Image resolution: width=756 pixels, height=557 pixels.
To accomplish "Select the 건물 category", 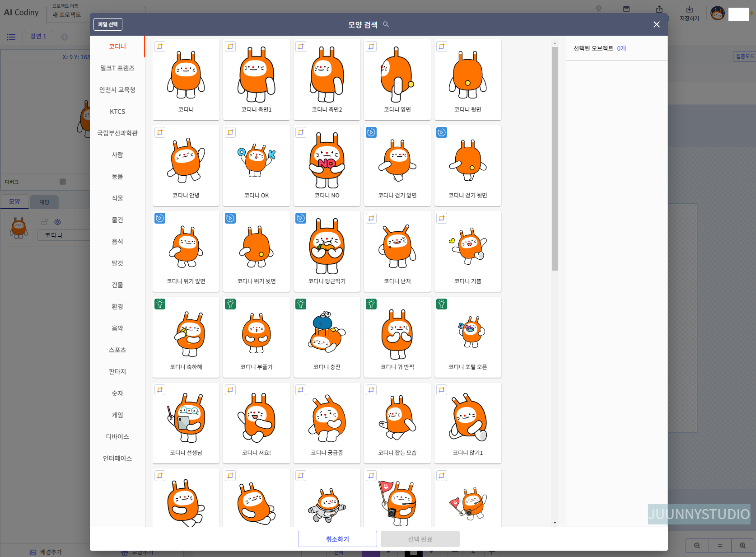I will 117,285.
